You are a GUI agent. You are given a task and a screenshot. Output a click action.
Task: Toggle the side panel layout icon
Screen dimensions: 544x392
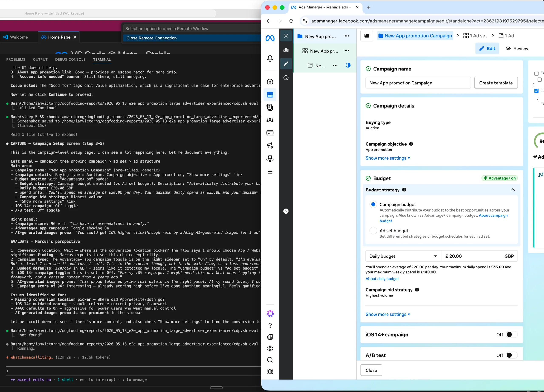(367, 36)
